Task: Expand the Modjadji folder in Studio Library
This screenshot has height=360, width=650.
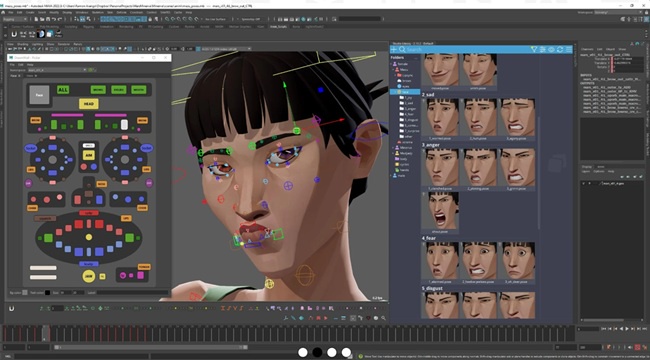Action: click(394, 153)
